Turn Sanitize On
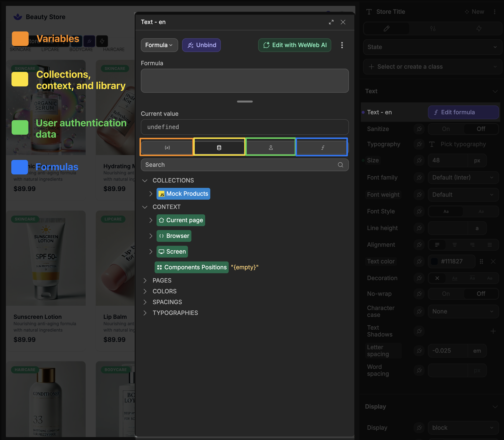The image size is (504, 440). tap(446, 129)
